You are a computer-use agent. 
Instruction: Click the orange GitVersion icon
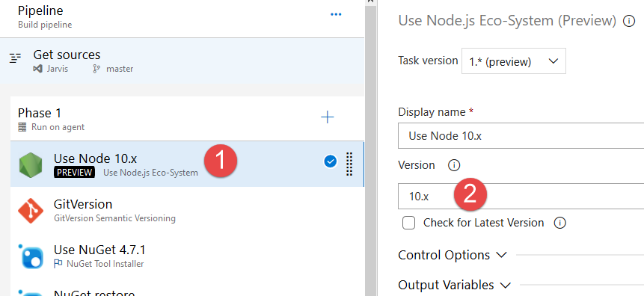tap(31, 211)
